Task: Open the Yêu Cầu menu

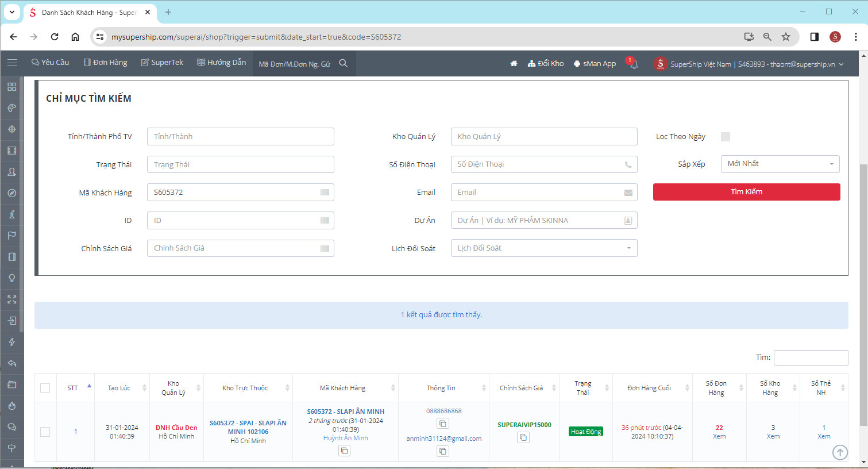Action: pyautogui.click(x=51, y=63)
